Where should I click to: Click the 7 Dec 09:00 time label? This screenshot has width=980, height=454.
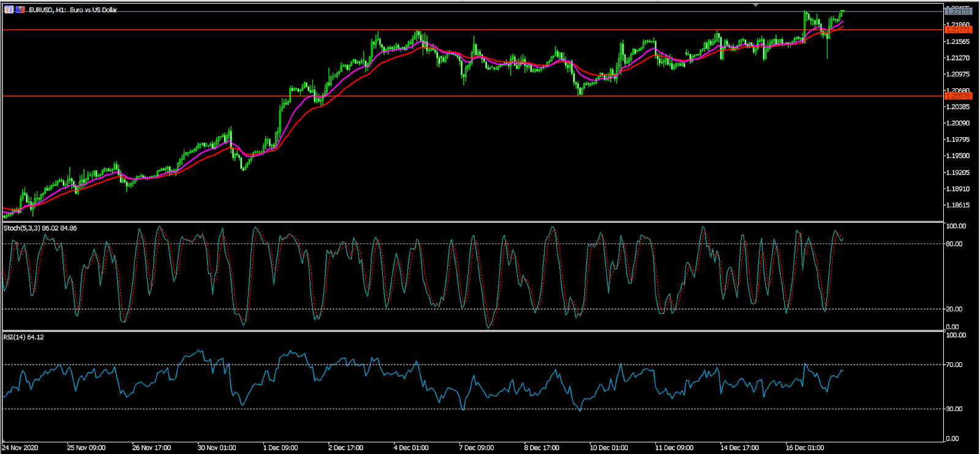coord(476,448)
